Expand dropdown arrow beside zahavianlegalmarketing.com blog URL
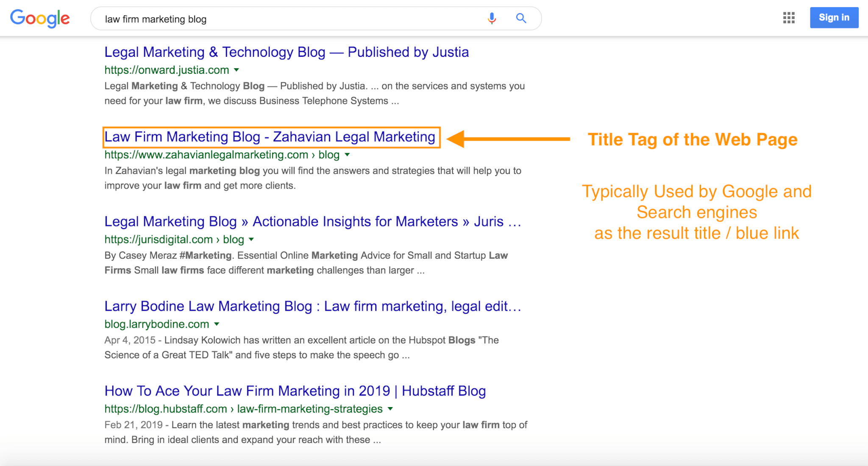The width and height of the screenshot is (868, 466). click(347, 155)
